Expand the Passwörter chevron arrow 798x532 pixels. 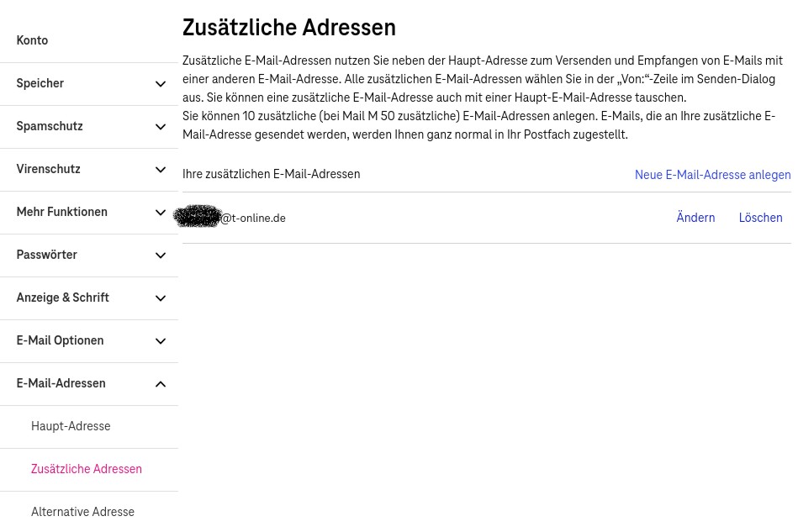161,255
